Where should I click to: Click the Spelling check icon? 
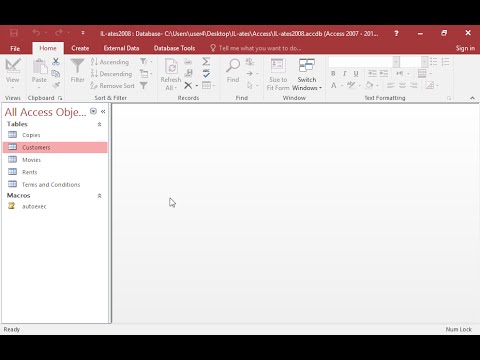pos(206,73)
